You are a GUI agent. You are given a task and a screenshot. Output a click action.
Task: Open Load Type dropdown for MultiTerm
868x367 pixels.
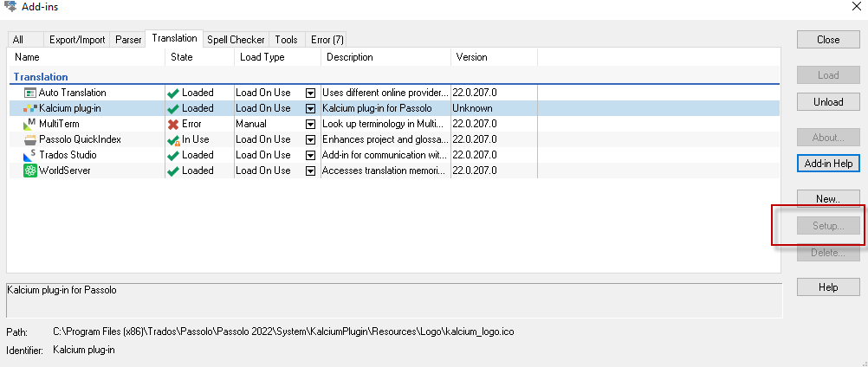310,124
